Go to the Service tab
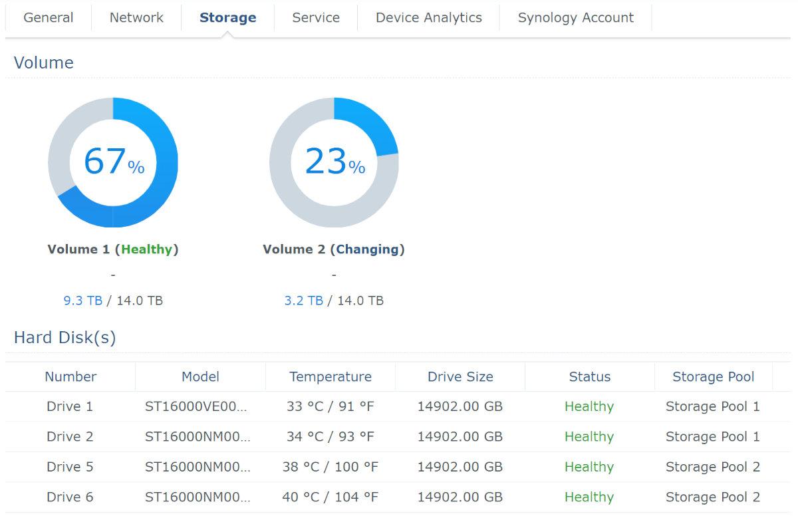The width and height of the screenshot is (798, 532). (316, 18)
